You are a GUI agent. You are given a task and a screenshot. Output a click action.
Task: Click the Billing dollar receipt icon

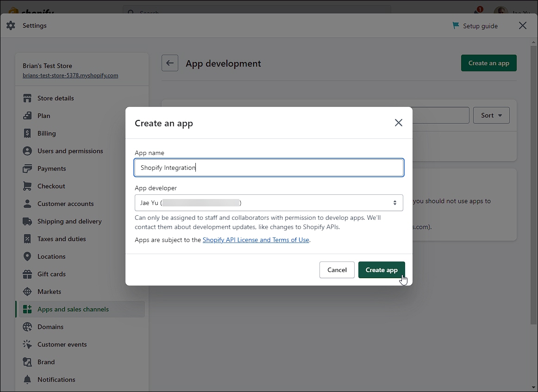click(x=27, y=133)
